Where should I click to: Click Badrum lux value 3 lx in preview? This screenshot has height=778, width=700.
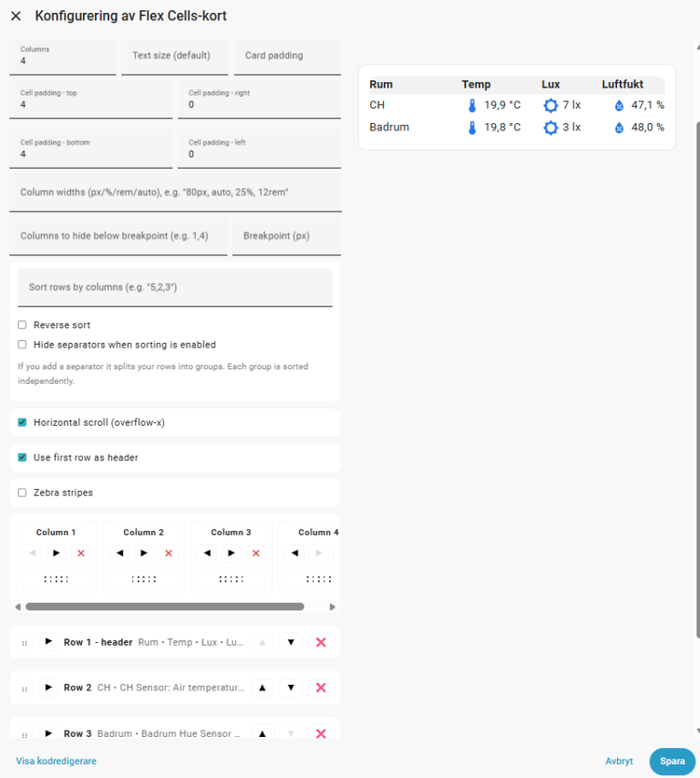pos(571,128)
